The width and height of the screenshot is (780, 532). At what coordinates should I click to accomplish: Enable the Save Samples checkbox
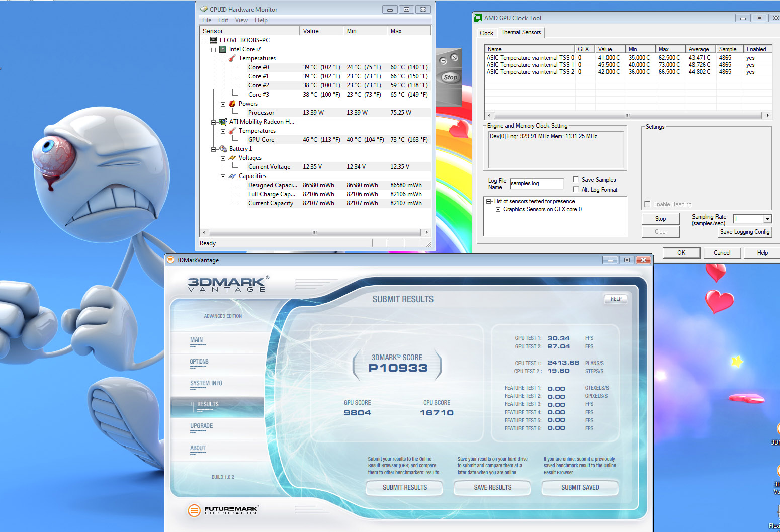[x=576, y=179]
